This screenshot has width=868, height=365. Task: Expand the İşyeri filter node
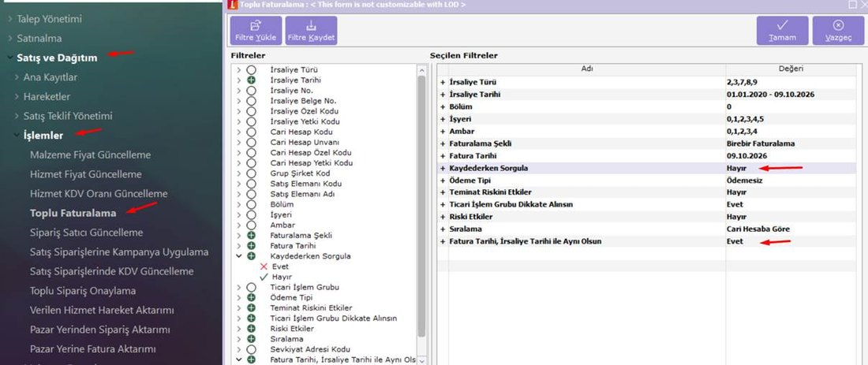(x=238, y=214)
